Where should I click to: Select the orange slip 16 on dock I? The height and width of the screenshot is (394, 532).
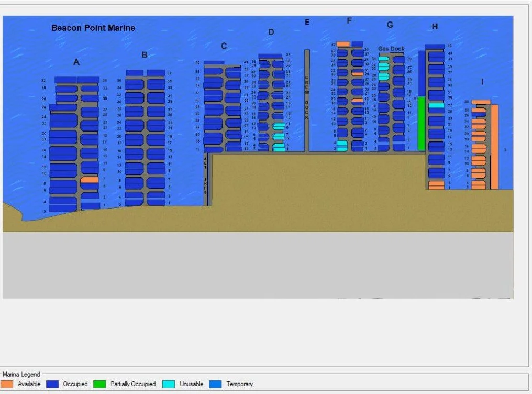click(x=479, y=147)
